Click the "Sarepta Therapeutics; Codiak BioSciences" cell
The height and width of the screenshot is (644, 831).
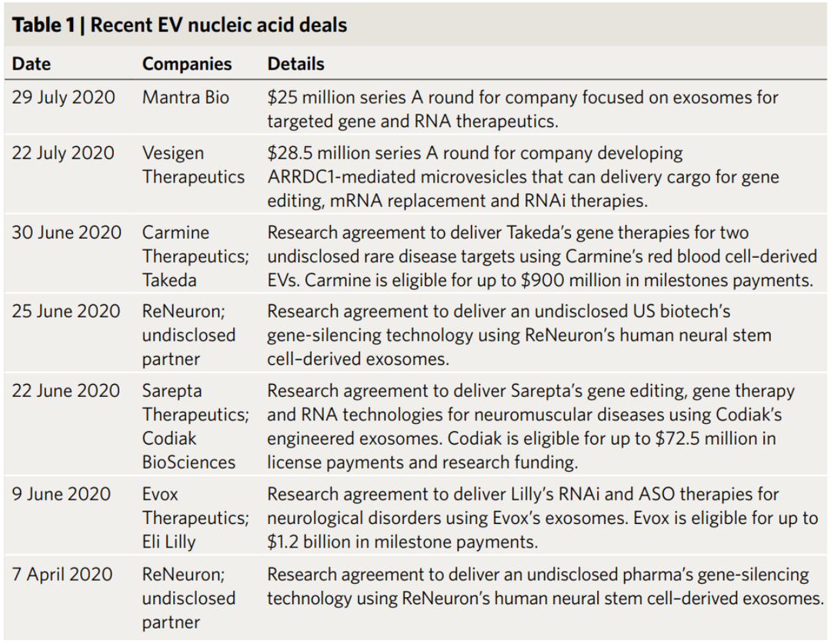[195, 426]
